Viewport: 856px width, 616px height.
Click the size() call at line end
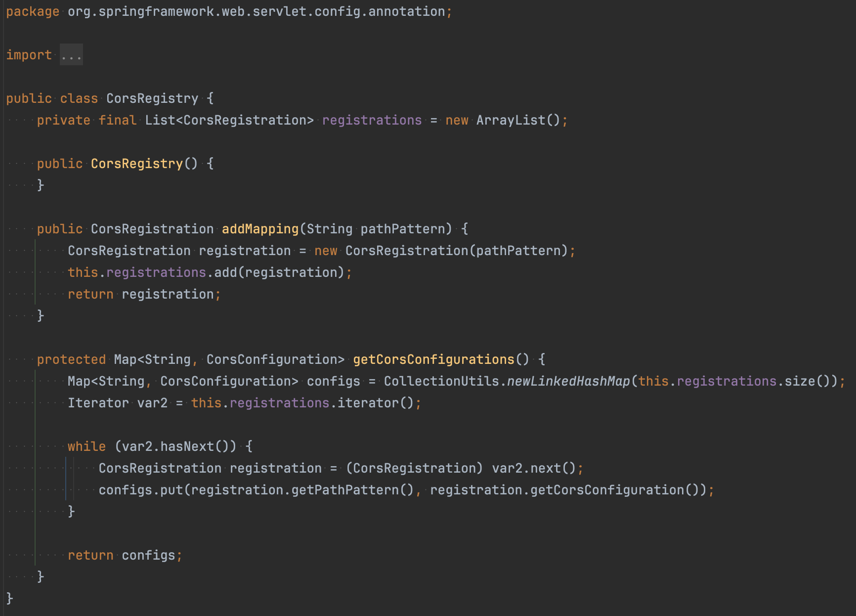click(x=808, y=381)
